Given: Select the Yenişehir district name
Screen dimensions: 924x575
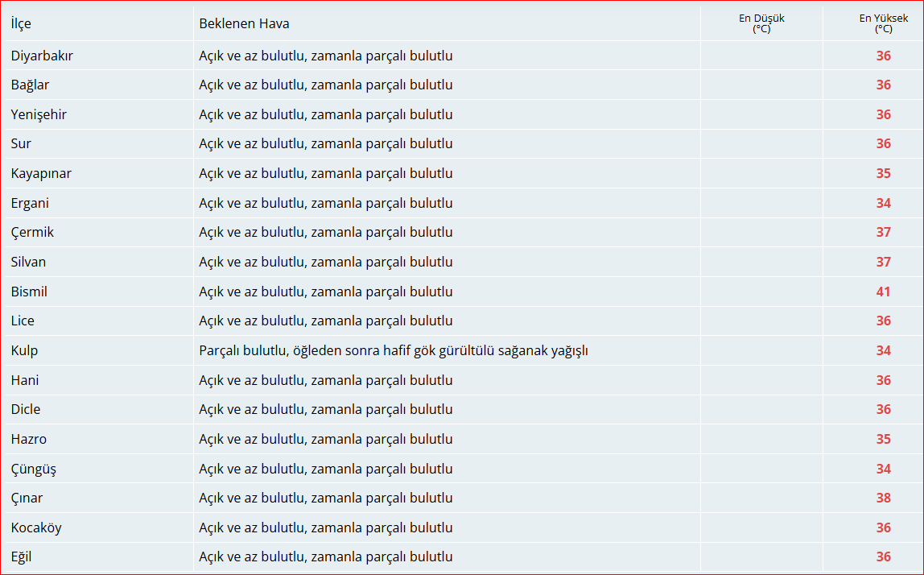Looking at the screenshot, I should 39,114.
